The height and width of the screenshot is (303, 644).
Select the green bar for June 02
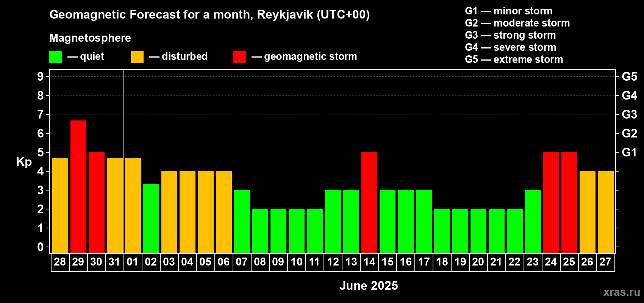pos(151,219)
